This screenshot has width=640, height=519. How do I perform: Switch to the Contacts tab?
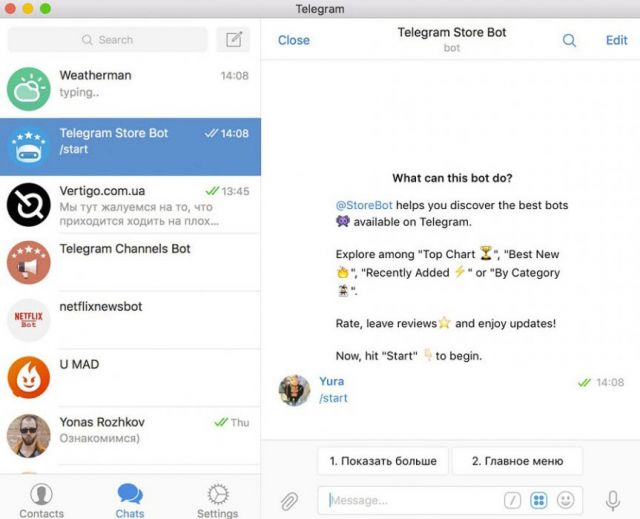pos(42,501)
